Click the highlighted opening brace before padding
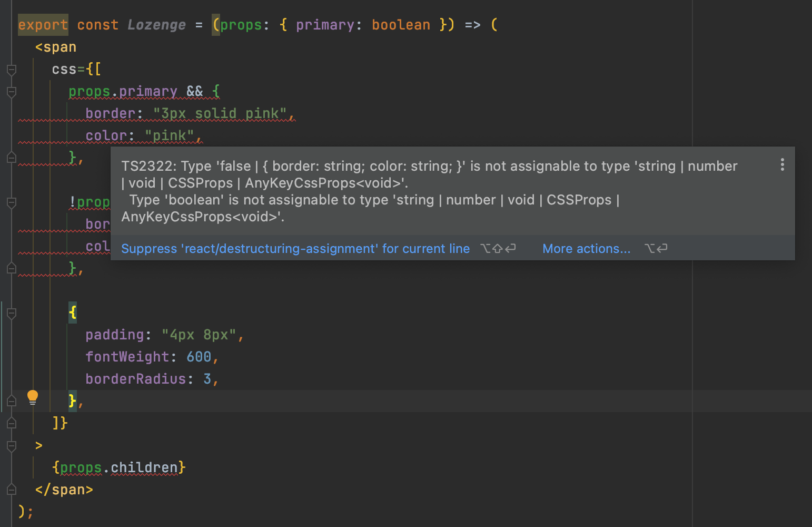 [x=73, y=313]
